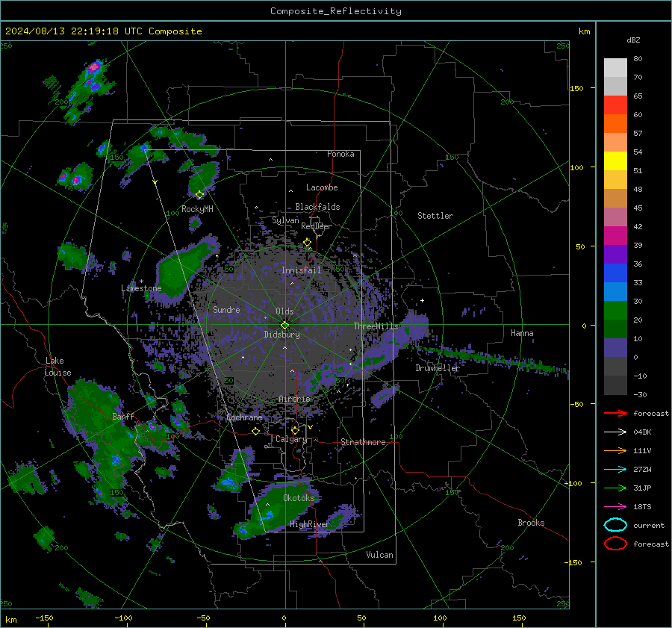Viewport: 672px width, 628px height.
Task: Click the bright green 20-30 dBZ swatch
Action: pos(615,311)
